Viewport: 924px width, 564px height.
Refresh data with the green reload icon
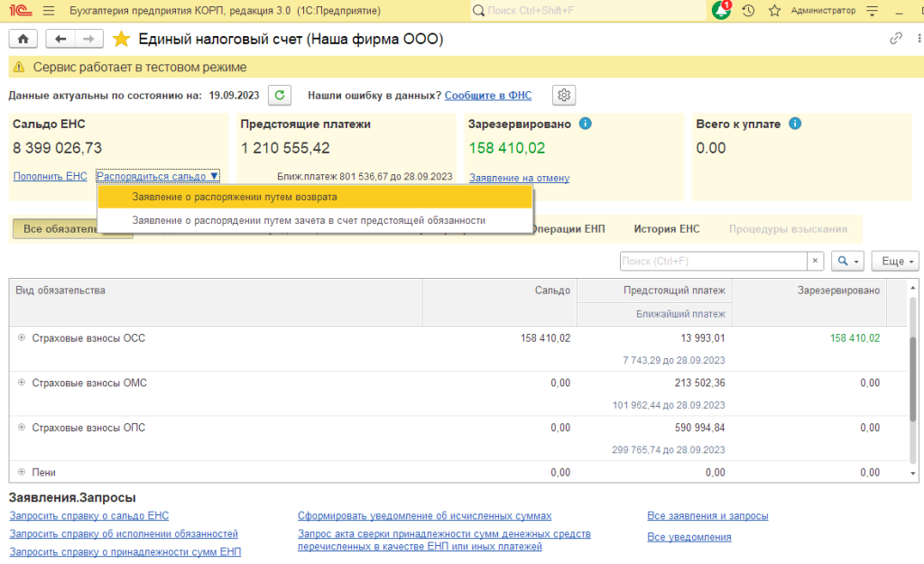[280, 95]
